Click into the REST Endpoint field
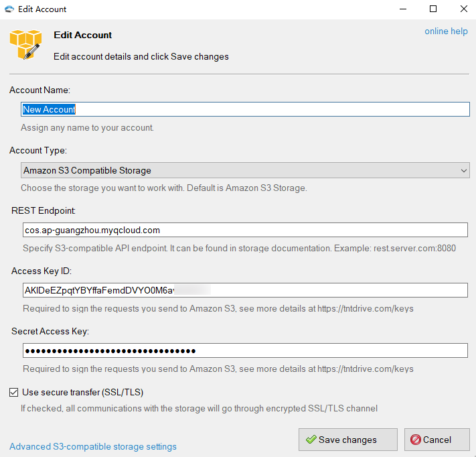The image size is (476, 457). (x=245, y=230)
